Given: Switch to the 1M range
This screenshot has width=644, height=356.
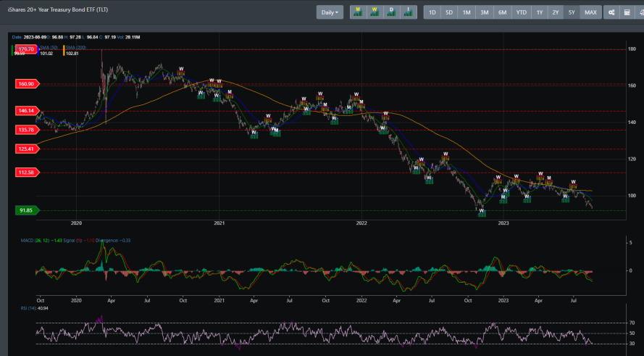Looking at the screenshot, I should pyautogui.click(x=467, y=12).
